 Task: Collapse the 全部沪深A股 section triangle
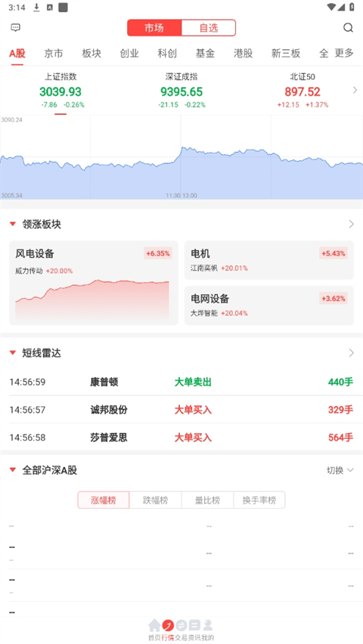pyautogui.click(x=13, y=470)
